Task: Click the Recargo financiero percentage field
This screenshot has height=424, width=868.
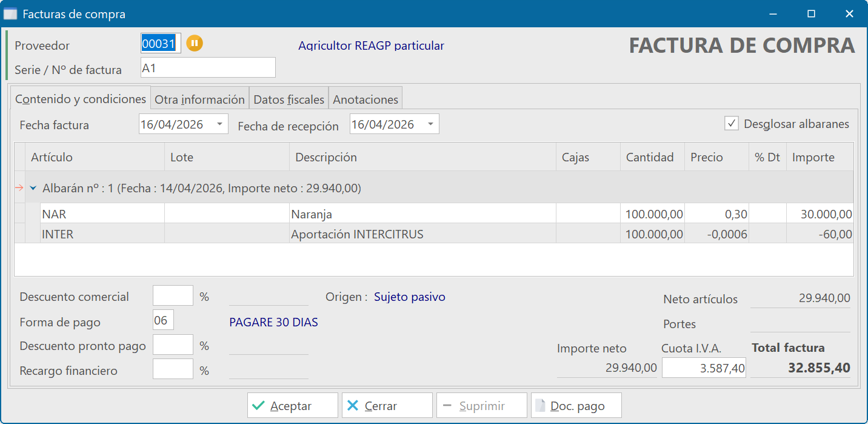Action: point(173,369)
